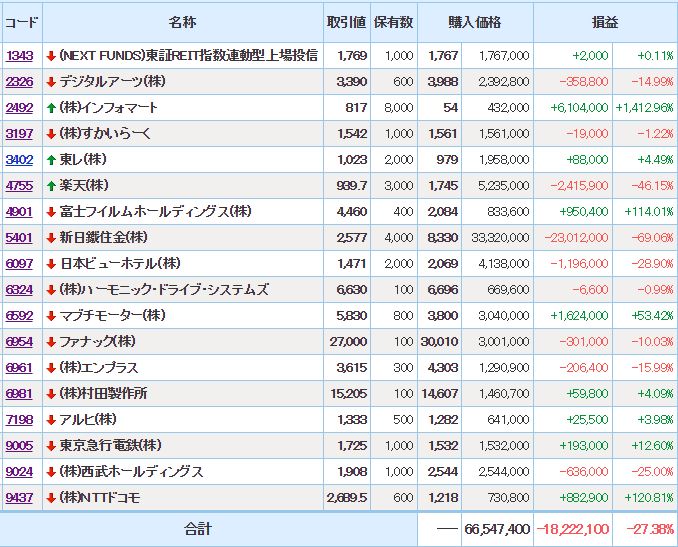
Task: Click the 損益 column header
Action: click(605, 22)
